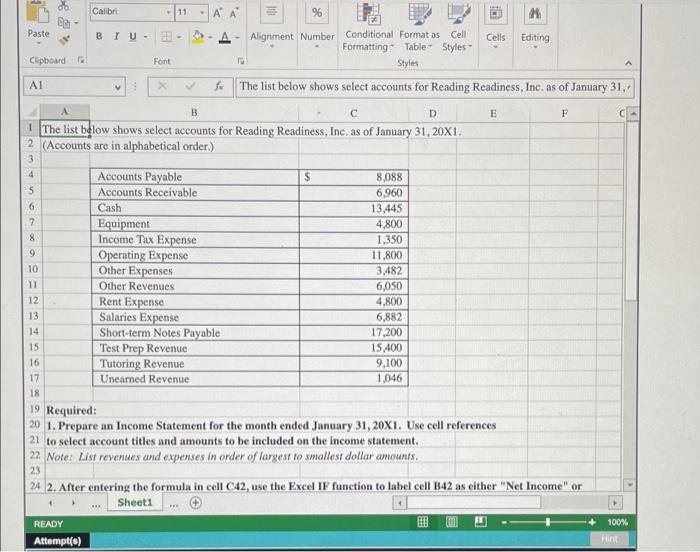
Task: Add new sheet with plus icon
Action: click(x=196, y=503)
